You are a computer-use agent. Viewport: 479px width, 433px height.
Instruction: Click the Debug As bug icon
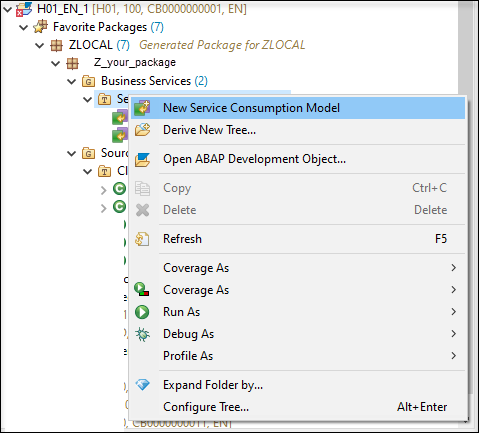(x=142, y=334)
